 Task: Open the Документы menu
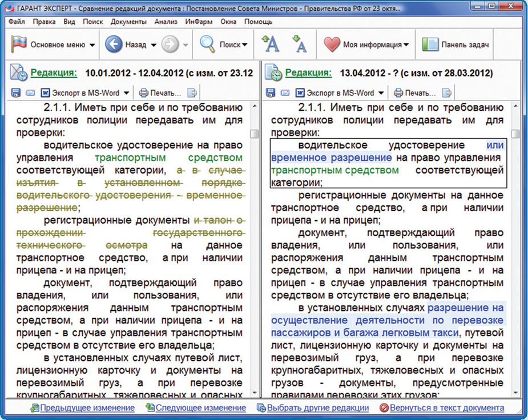tap(128, 22)
